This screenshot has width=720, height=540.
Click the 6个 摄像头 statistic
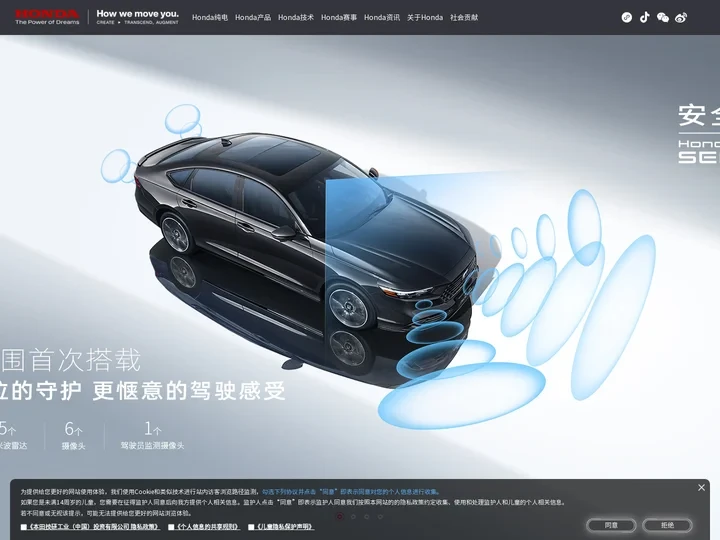coord(74,435)
